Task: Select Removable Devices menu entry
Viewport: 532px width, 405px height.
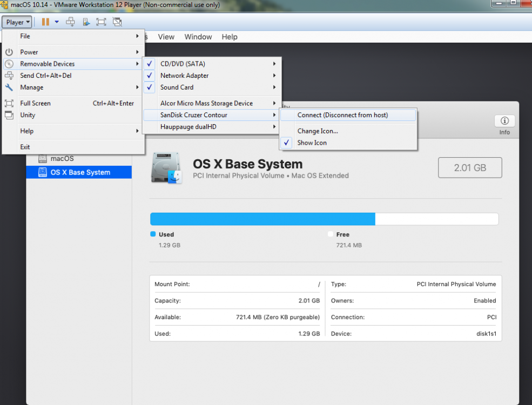Action: pos(73,64)
